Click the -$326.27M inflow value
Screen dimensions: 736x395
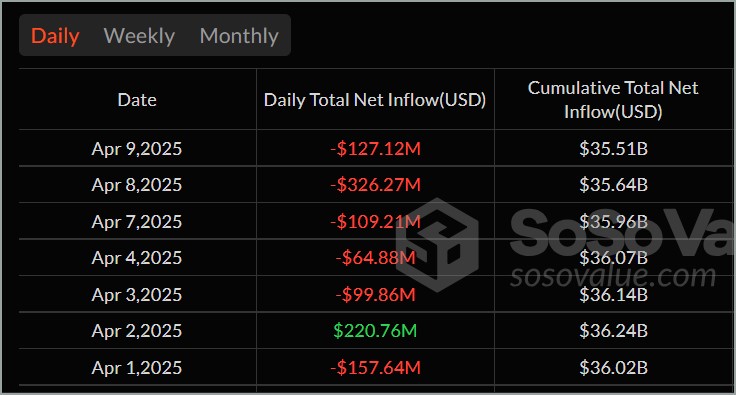click(x=375, y=185)
